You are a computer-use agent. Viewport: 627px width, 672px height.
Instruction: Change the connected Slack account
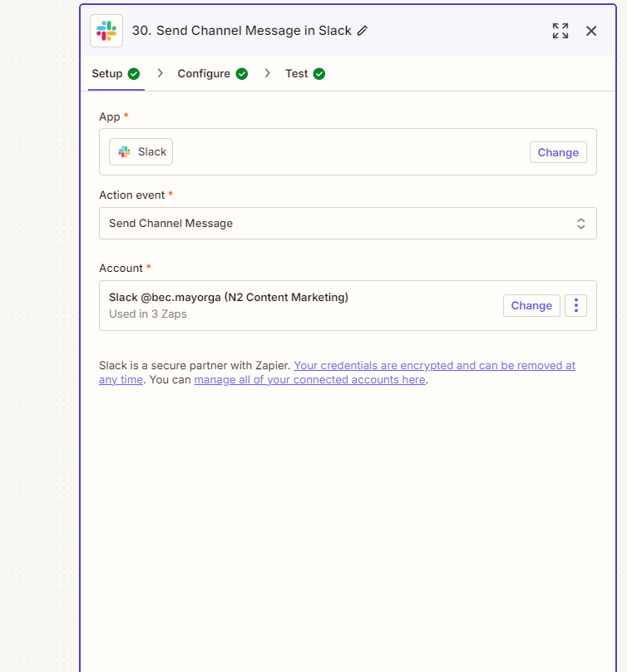[x=531, y=305]
